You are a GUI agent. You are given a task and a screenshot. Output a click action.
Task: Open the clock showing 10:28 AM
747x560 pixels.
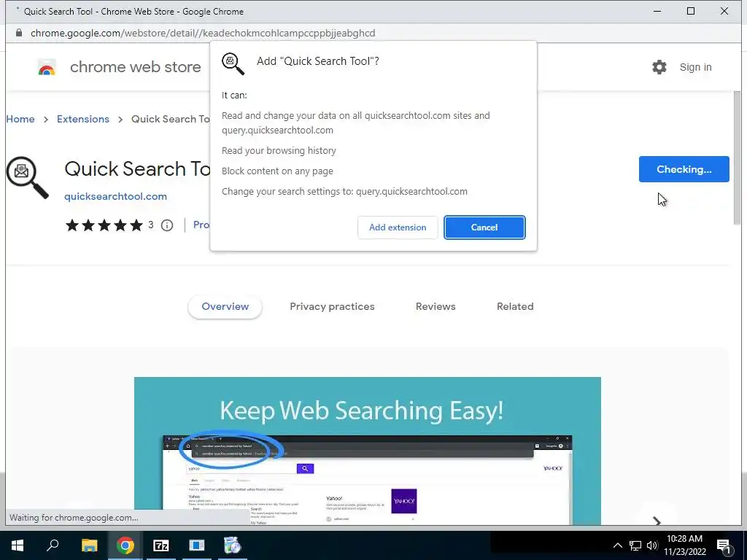[x=684, y=545]
